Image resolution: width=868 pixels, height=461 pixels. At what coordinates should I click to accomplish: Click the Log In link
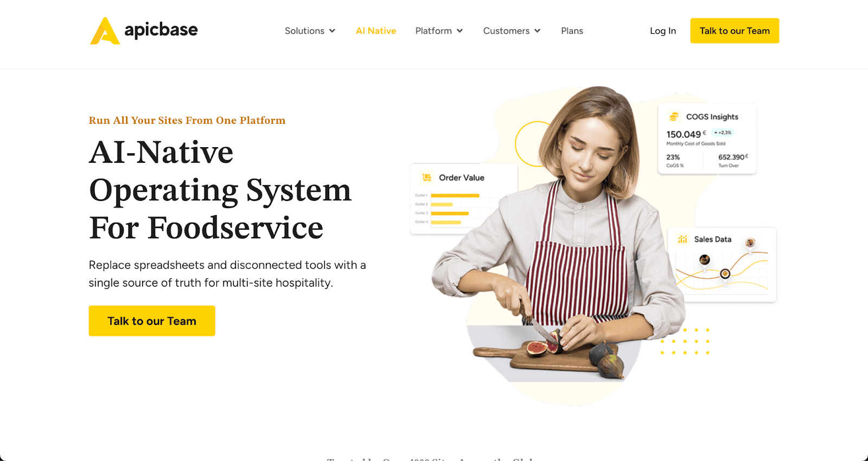663,31
